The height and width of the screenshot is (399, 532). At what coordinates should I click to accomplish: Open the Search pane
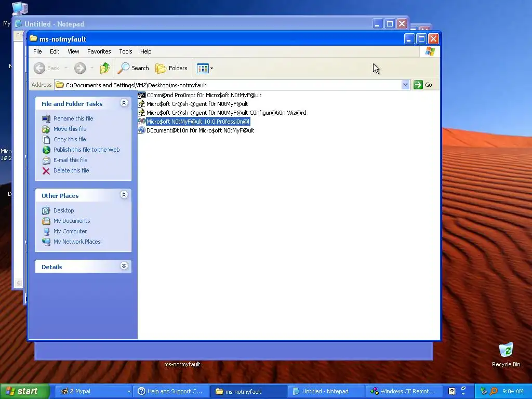[x=133, y=68]
